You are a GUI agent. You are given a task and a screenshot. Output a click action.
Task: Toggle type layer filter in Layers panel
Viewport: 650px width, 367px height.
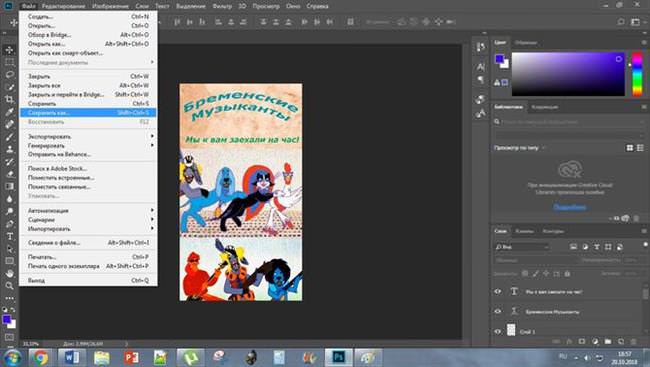[x=597, y=247]
